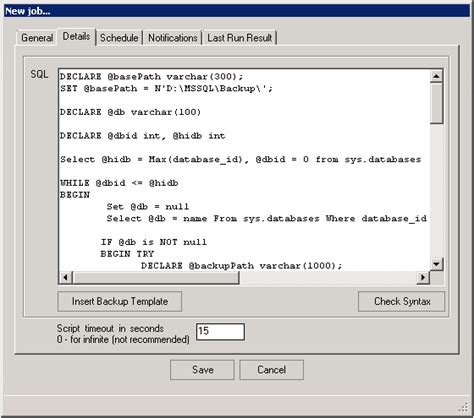Click the 'BEGIN TRY' line

pos(127,254)
